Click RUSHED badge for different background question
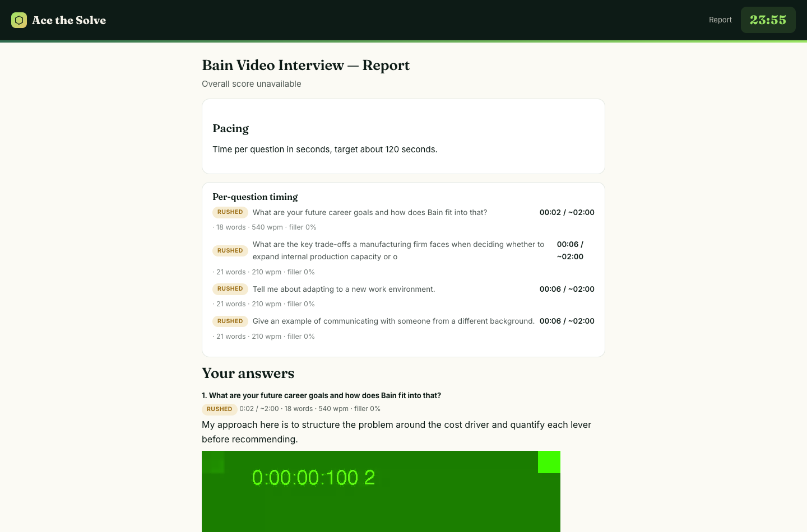The image size is (807, 532). [x=230, y=321]
